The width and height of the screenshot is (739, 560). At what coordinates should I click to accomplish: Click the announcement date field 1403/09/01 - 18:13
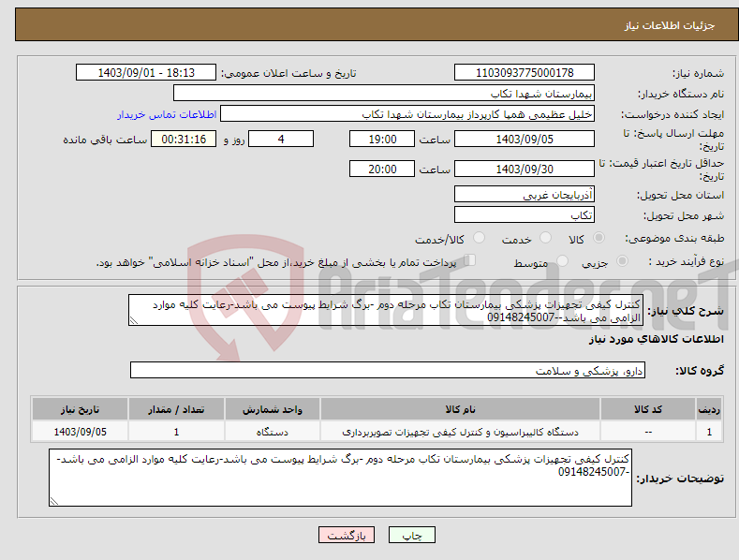(x=146, y=73)
